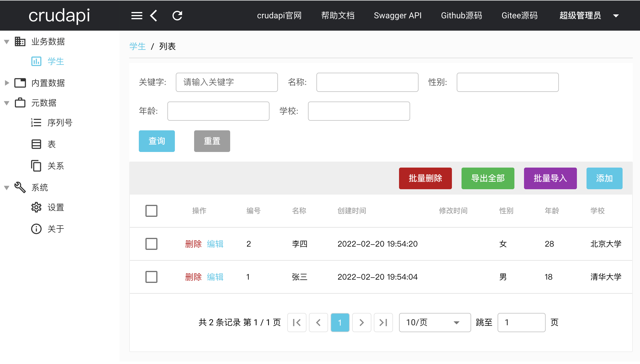Expand the 内置数据 tree section

coord(7,83)
